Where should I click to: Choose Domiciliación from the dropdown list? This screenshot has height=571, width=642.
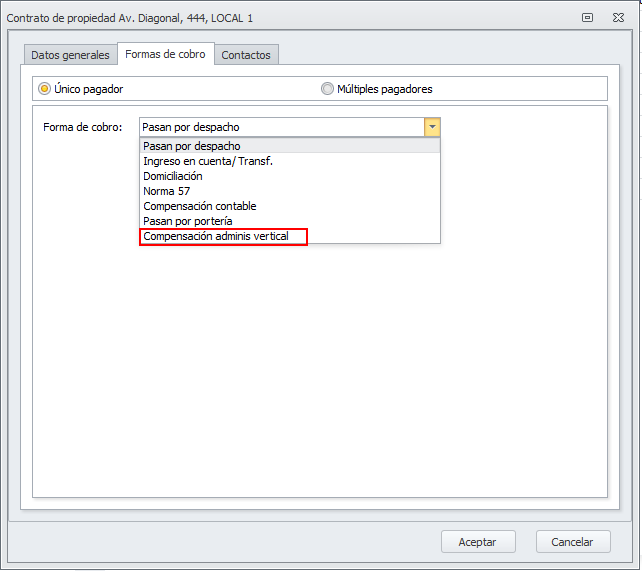pyautogui.click(x=173, y=176)
